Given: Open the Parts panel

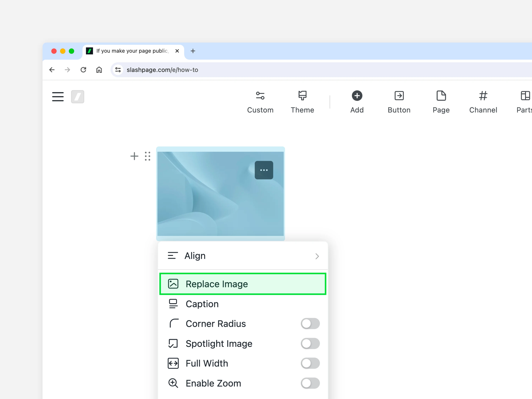Looking at the screenshot, I should [525, 102].
